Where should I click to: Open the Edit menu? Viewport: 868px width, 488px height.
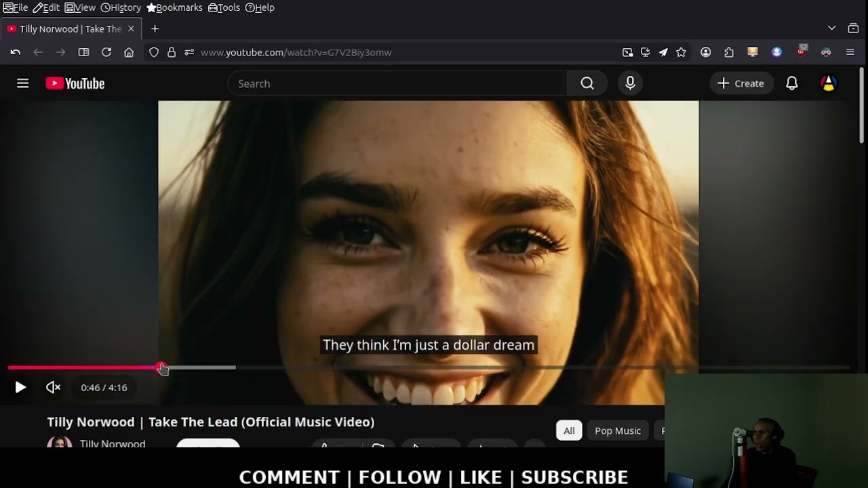point(46,7)
